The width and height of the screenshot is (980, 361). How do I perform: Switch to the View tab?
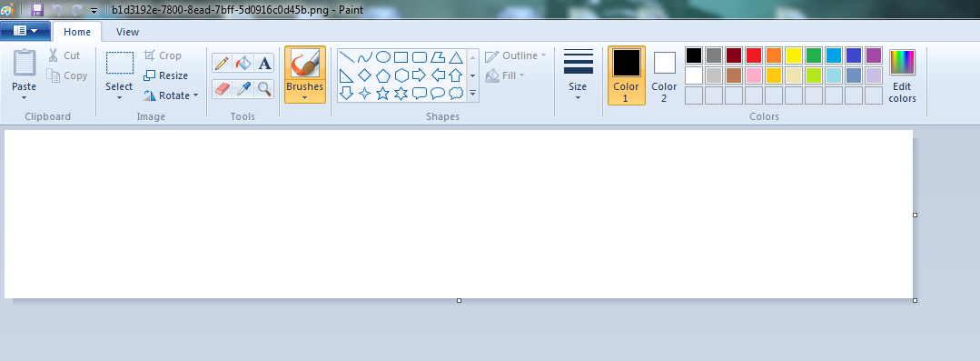(x=127, y=32)
